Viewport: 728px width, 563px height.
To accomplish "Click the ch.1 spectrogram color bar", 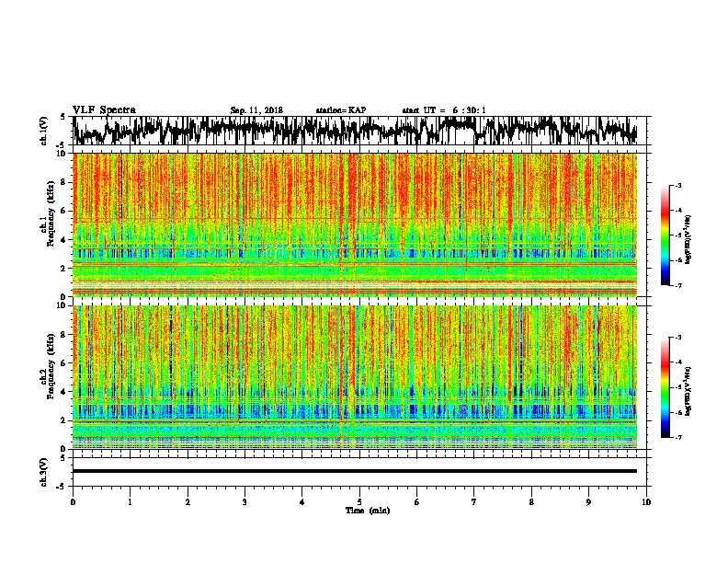I will [x=665, y=236].
